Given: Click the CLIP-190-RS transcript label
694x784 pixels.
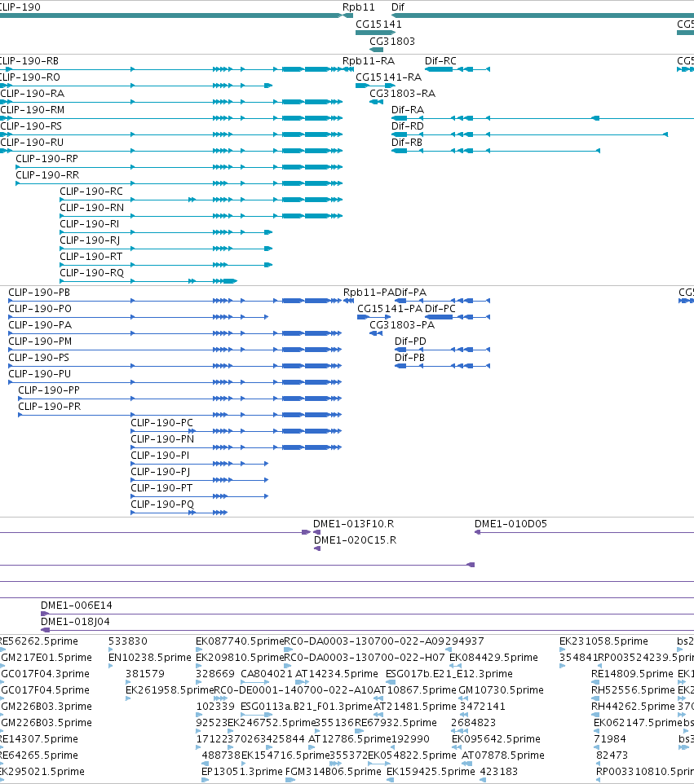Looking at the screenshot, I should click(x=31, y=126).
